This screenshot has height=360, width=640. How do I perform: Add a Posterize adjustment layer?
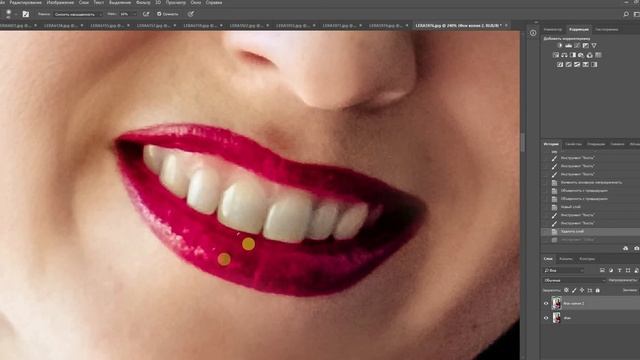point(569,64)
